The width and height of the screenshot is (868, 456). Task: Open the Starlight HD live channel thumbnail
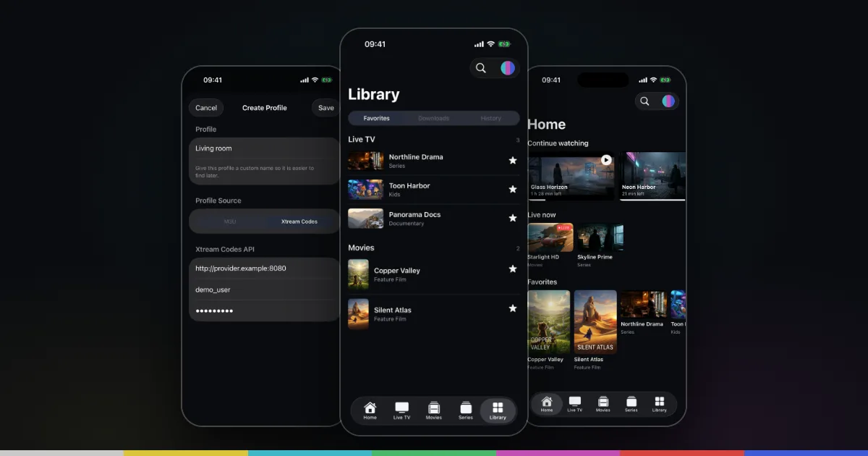tap(550, 237)
